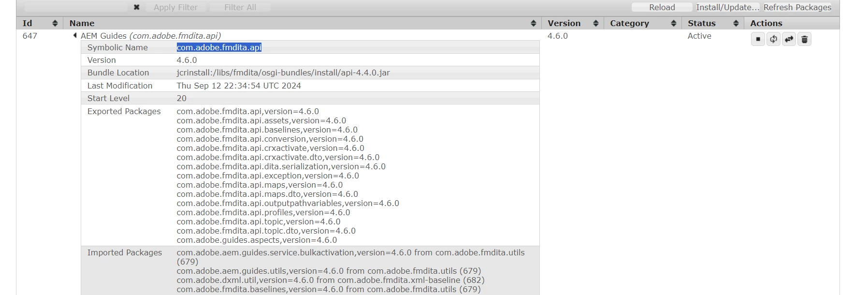Click exported package com.adobe.fmdita.api.topic.dto
The width and height of the screenshot is (868, 295).
tap(266, 231)
